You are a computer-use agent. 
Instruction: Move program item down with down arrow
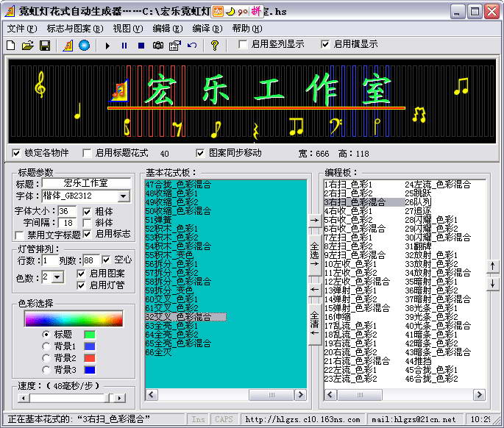click(x=492, y=284)
